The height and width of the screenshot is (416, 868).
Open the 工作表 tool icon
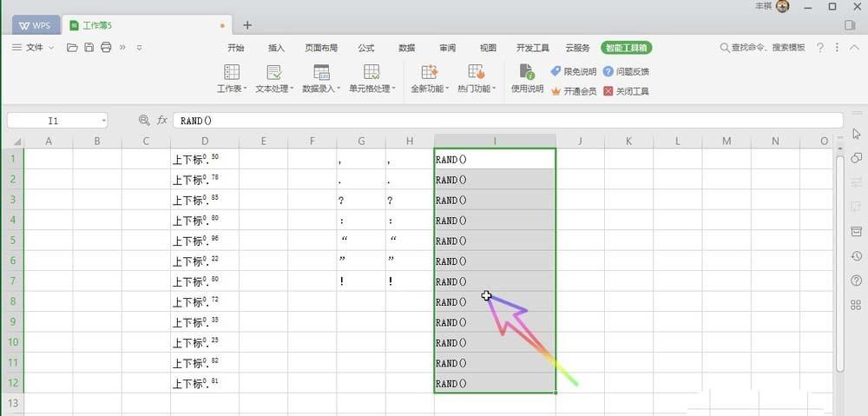(x=232, y=72)
